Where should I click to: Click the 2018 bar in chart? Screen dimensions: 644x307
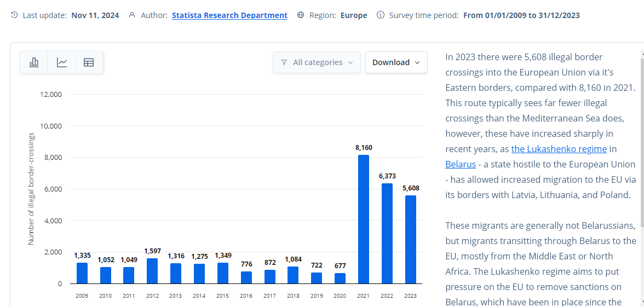[294, 275]
